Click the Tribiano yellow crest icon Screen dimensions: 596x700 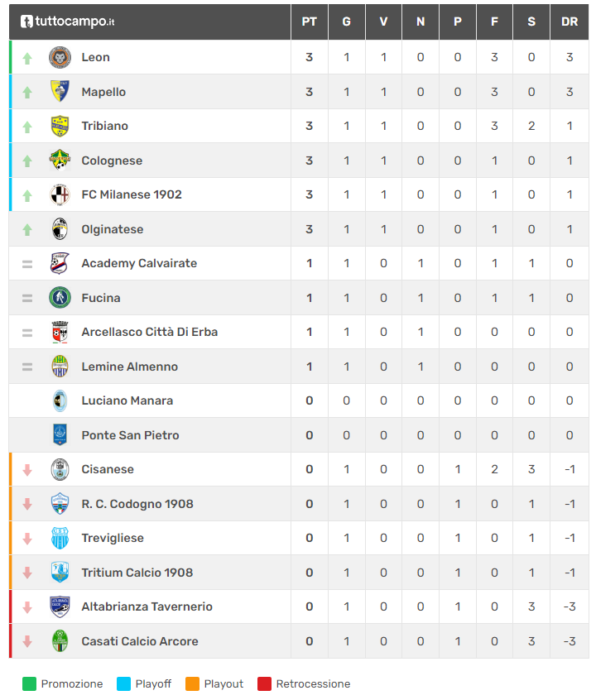pyautogui.click(x=60, y=126)
